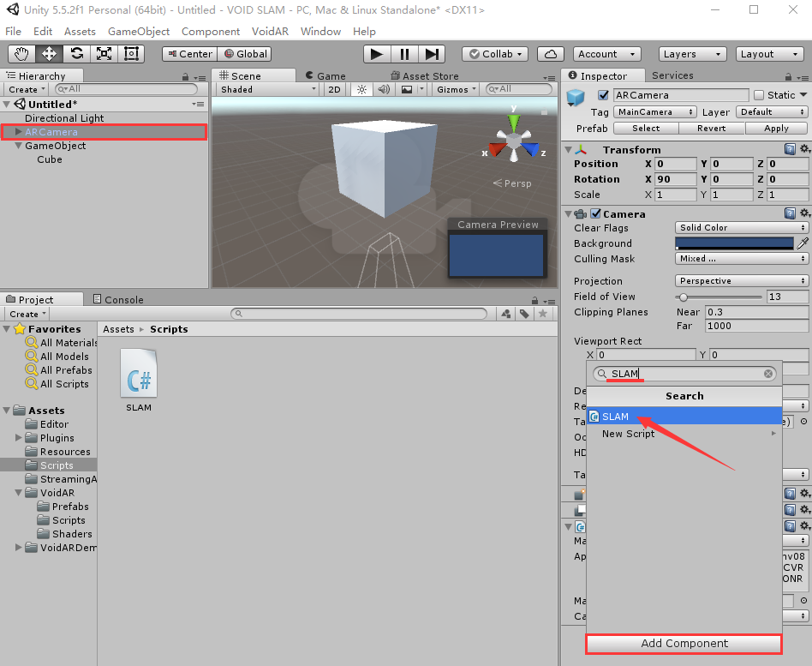The height and width of the screenshot is (666, 812).
Task: Select the Rotate tool
Action: (76, 54)
